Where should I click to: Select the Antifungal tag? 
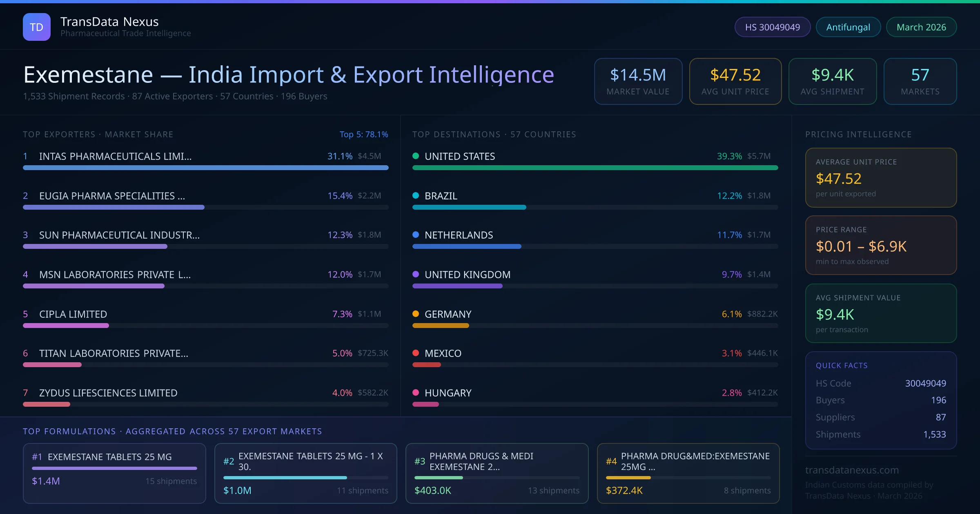[848, 27]
